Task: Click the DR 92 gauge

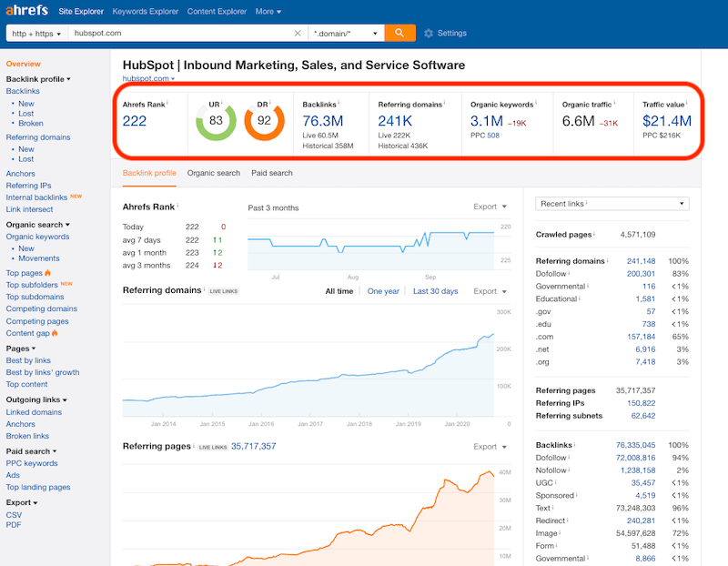Action: tap(264, 121)
